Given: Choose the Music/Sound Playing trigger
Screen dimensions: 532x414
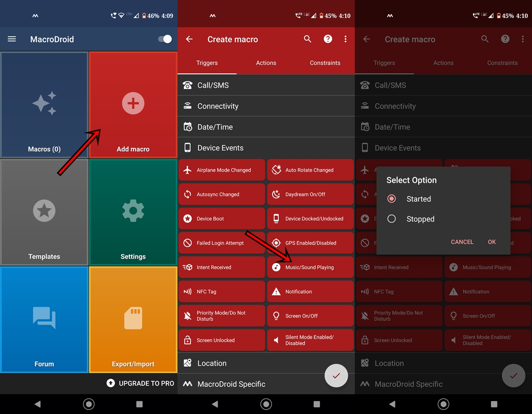Looking at the screenshot, I should pyautogui.click(x=310, y=267).
